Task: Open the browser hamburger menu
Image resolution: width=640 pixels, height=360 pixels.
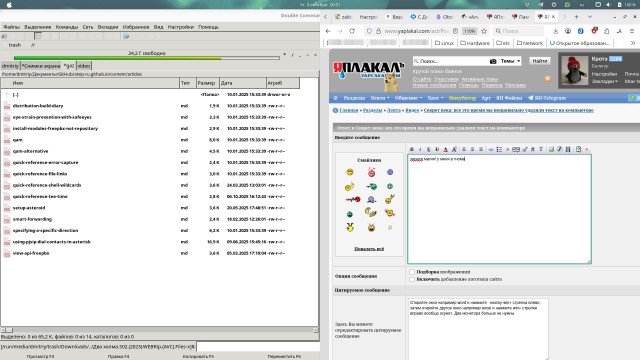Action: point(632,31)
